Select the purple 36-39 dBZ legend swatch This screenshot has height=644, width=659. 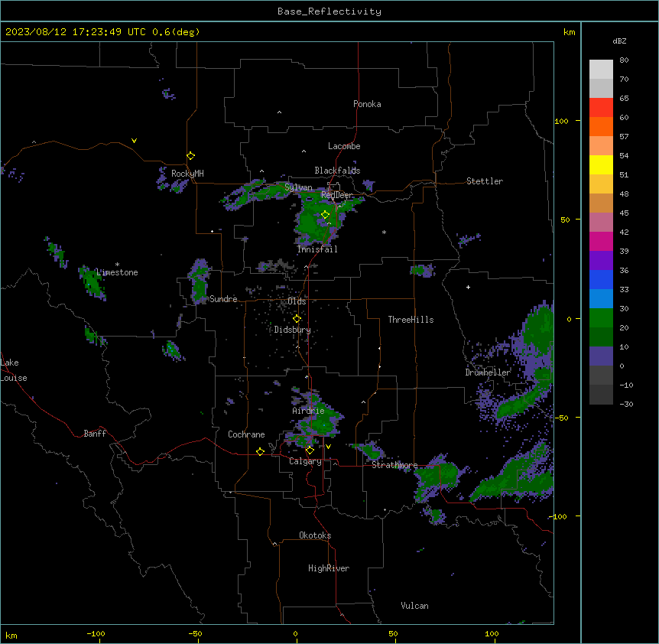pos(601,261)
